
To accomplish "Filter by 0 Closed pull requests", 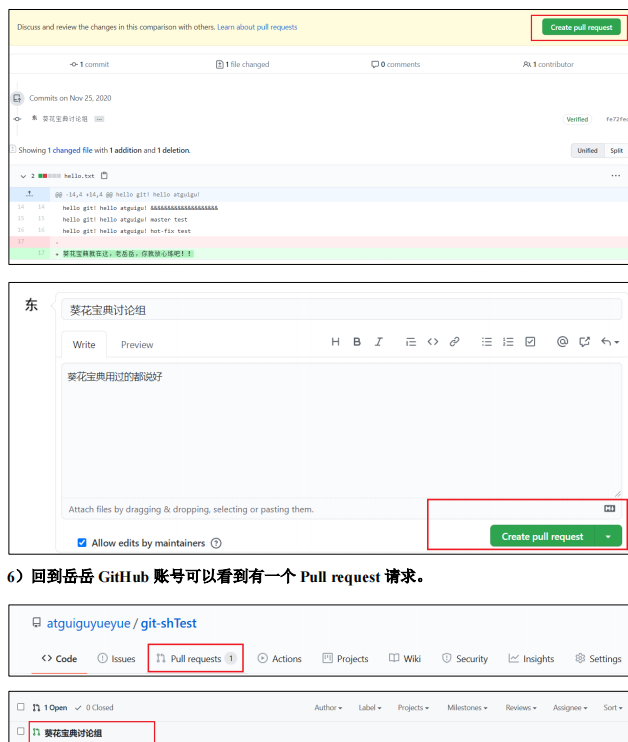I will click(94, 707).
